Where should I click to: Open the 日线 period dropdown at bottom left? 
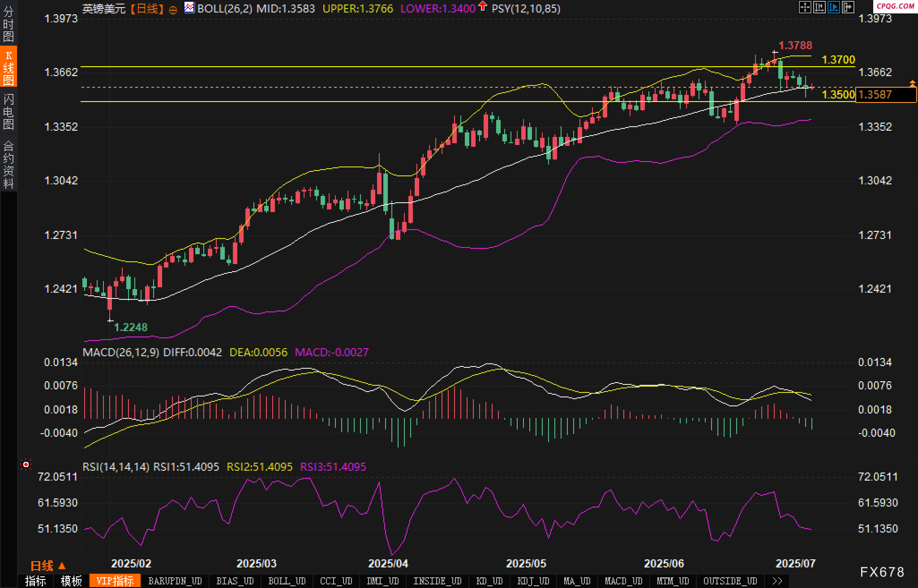(x=47, y=566)
